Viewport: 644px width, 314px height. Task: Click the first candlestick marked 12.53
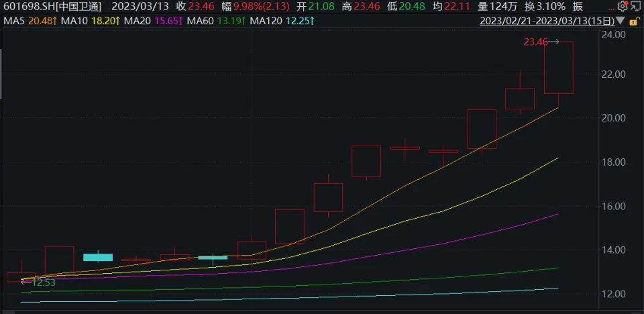coord(21,277)
